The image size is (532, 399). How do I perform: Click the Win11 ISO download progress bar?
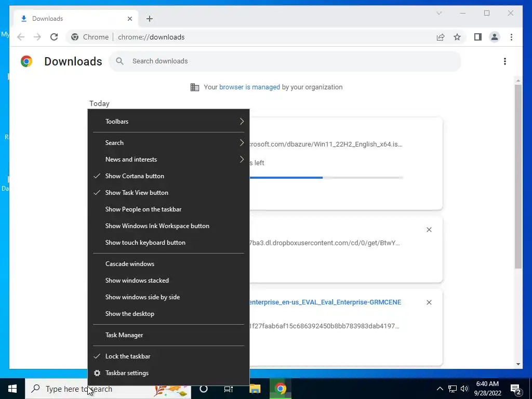point(326,178)
